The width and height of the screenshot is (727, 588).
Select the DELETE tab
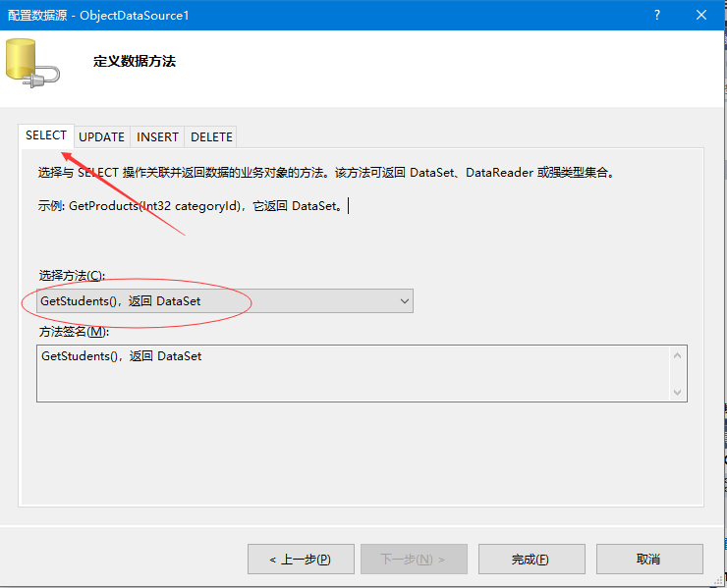coord(211,137)
